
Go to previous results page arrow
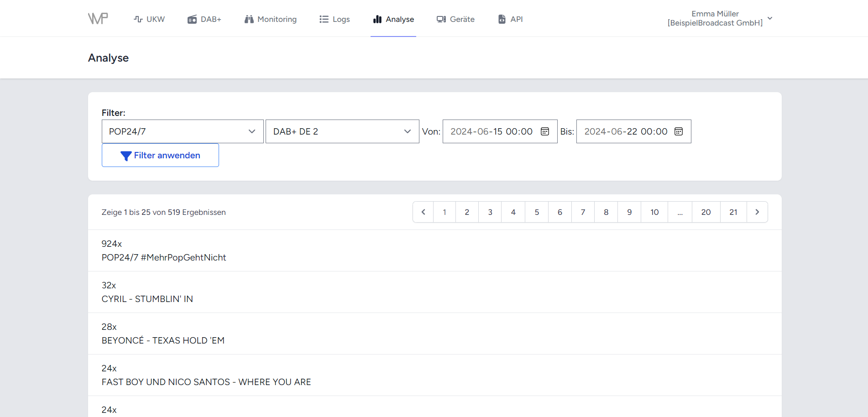pyautogui.click(x=423, y=212)
